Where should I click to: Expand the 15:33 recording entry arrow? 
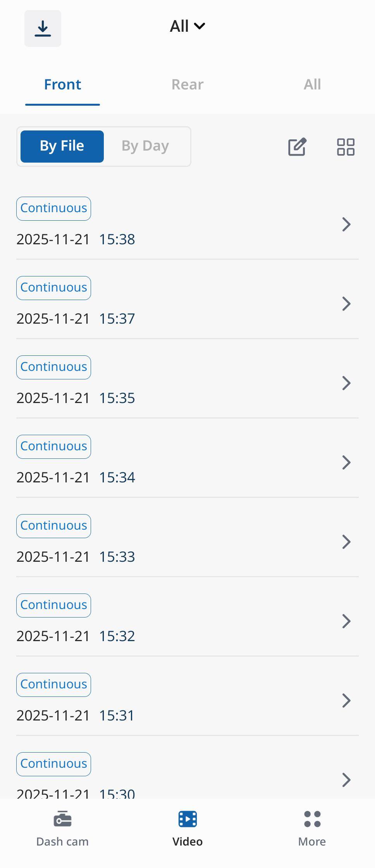(346, 542)
